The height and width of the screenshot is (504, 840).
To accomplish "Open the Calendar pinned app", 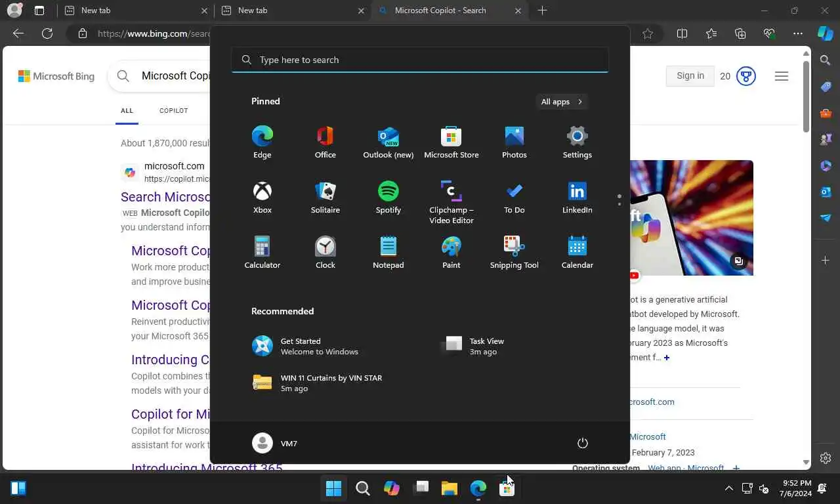I will (x=577, y=253).
